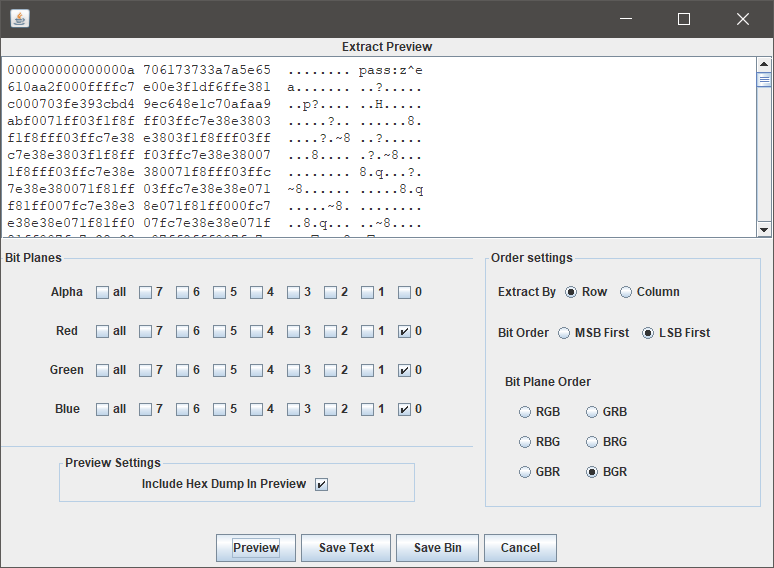774x568 pixels.
Task: Select GBR bit plane order
Action: coord(525,472)
